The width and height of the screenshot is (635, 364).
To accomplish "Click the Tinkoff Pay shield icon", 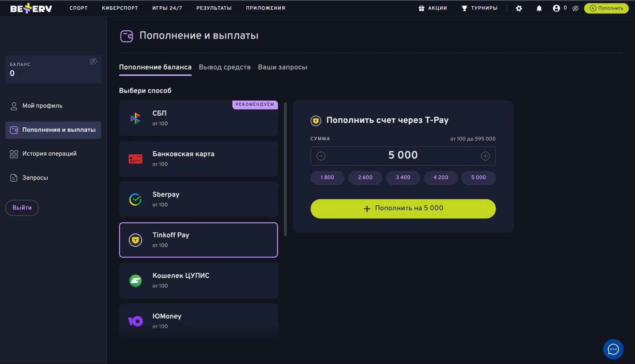I will tap(135, 240).
